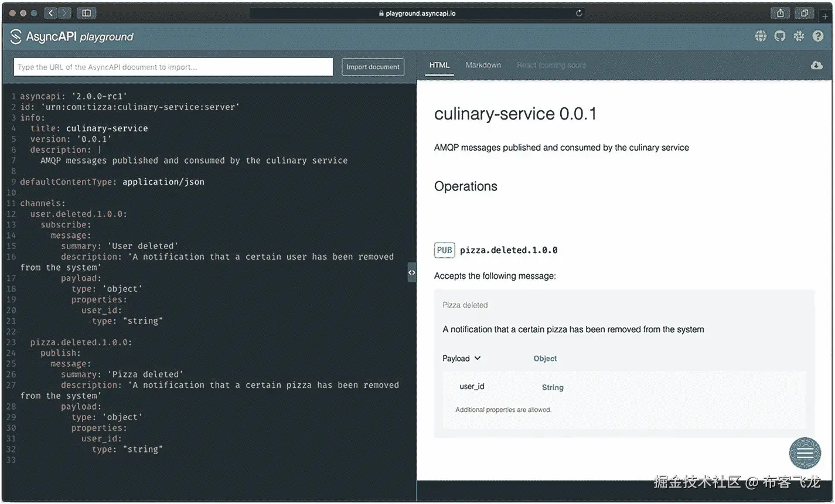
Task: Open the Slack icon in header
Action: [x=799, y=36]
